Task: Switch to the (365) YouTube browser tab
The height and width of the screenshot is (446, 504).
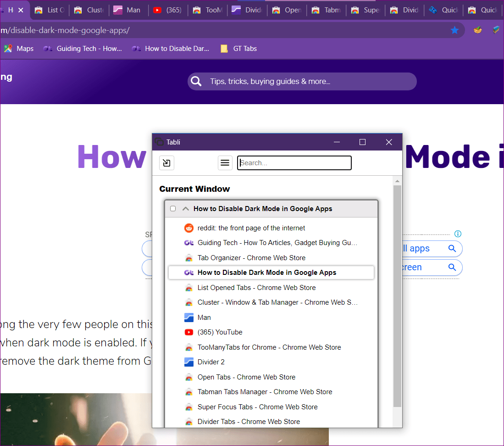Action: pos(168,10)
